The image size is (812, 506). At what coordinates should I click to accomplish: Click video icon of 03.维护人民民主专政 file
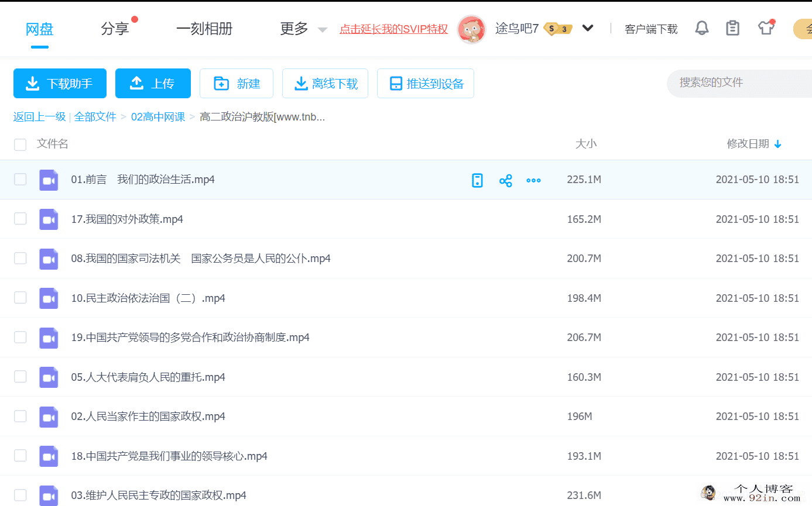click(49, 495)
